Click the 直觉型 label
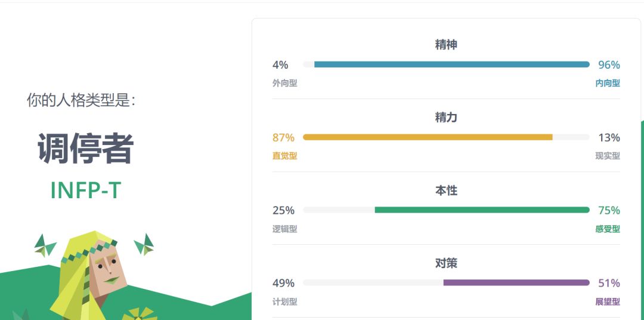The width and height of the screenshot is (644, 320). click(284, 156)
